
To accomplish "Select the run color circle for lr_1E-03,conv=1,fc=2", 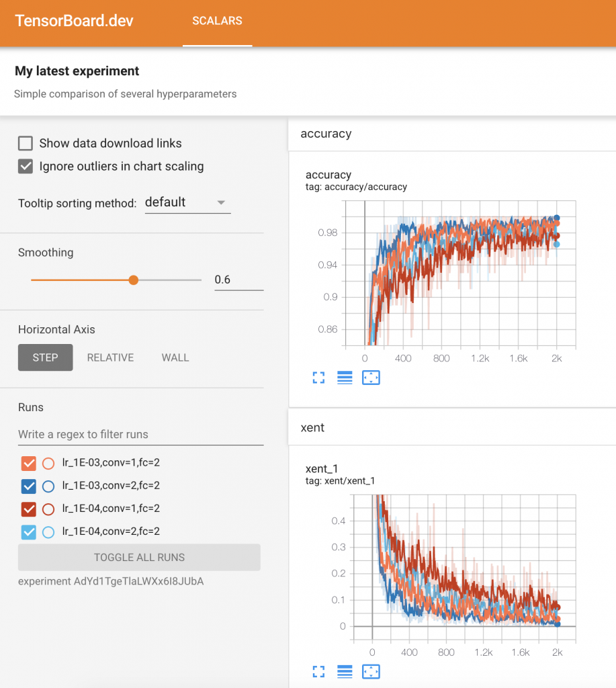I will click(47, 464).
